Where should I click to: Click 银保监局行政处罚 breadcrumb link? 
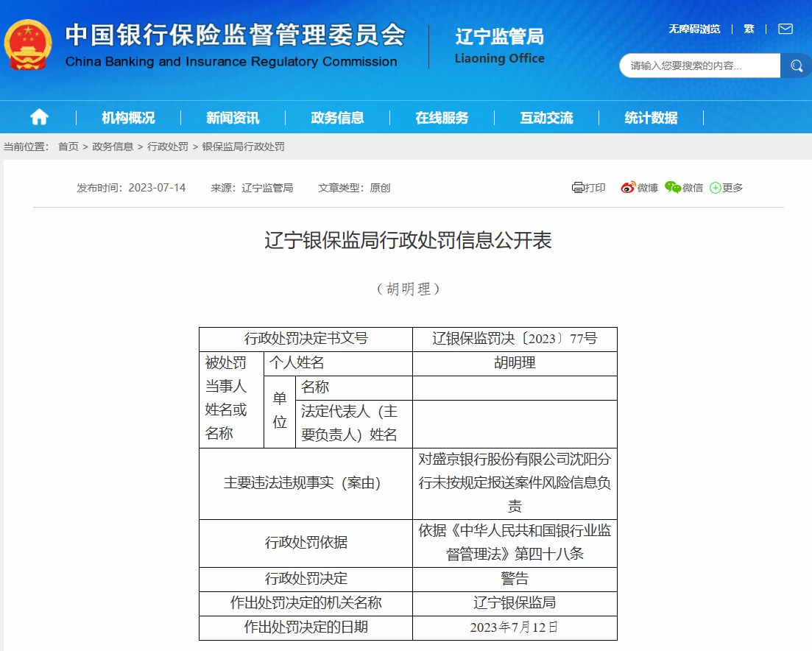pos(244,147)
